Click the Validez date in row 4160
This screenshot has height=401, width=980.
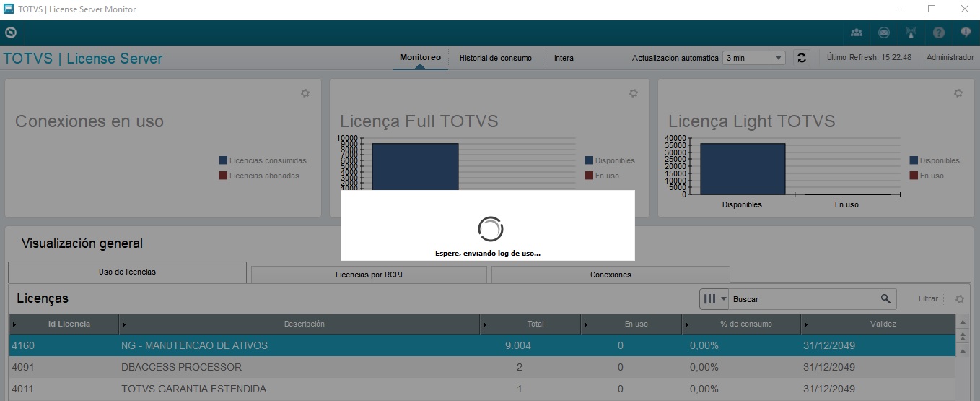point(829,345)
